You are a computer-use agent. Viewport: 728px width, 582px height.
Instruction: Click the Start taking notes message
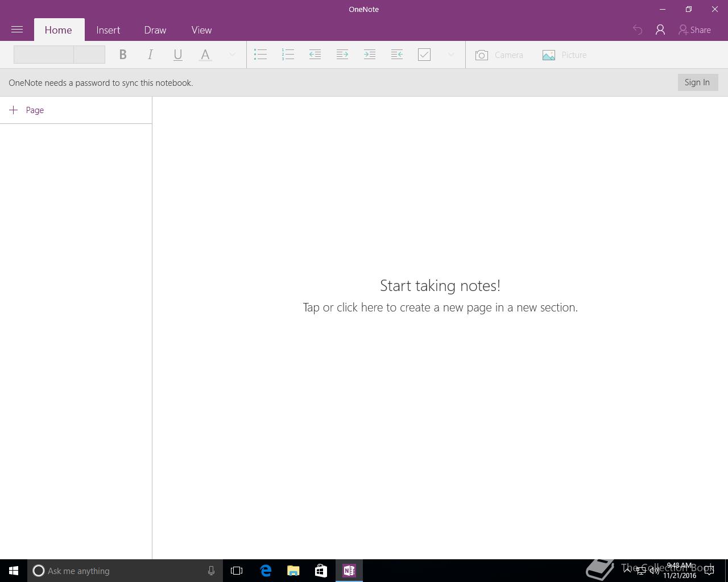tap(440, 285)
